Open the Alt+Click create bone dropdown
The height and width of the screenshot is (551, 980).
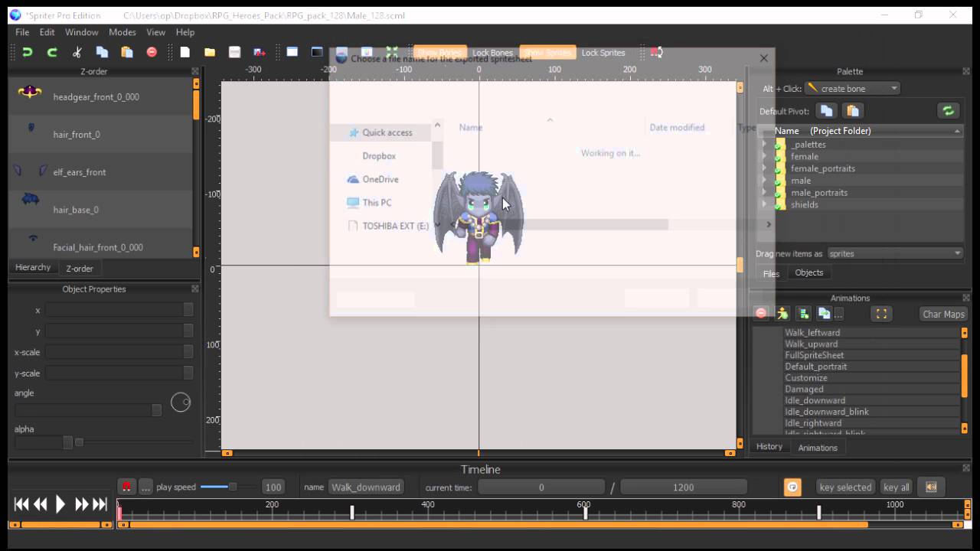(x=853, y=89)
